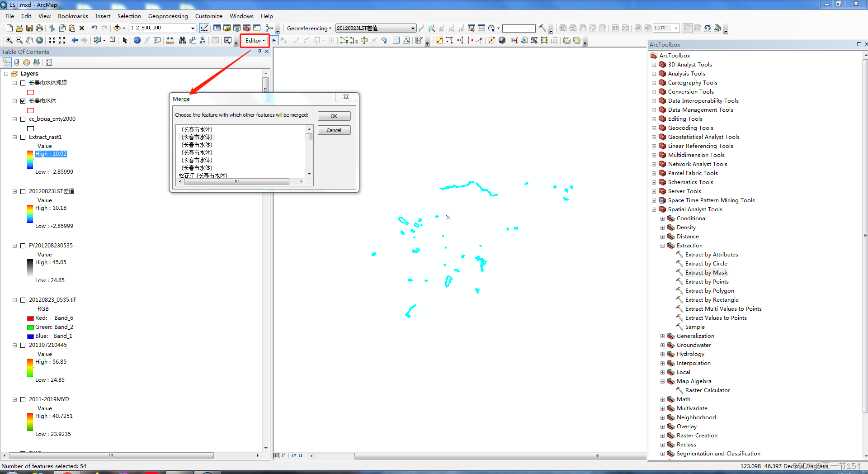Collapse the Extraction toolset

(x=662, y=246)
